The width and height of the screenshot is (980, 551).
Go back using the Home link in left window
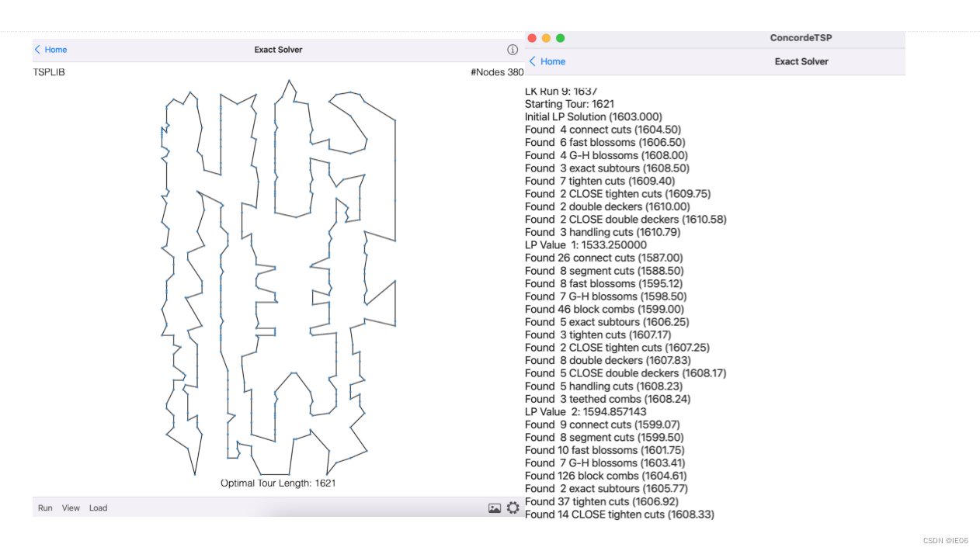54,49
